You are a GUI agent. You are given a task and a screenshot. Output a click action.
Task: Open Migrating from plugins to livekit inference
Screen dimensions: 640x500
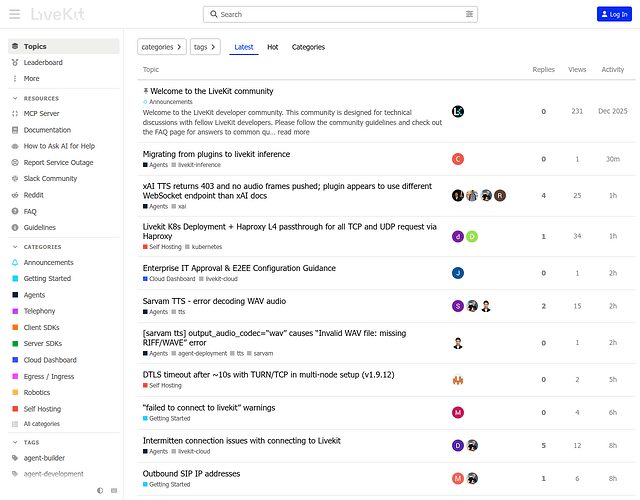216,154
